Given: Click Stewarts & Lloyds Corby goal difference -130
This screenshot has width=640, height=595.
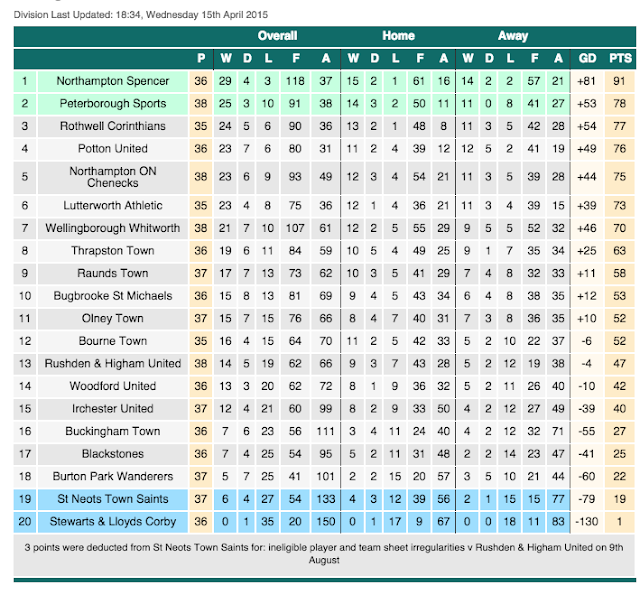Looking at the screenshot, I should point(587,522).
